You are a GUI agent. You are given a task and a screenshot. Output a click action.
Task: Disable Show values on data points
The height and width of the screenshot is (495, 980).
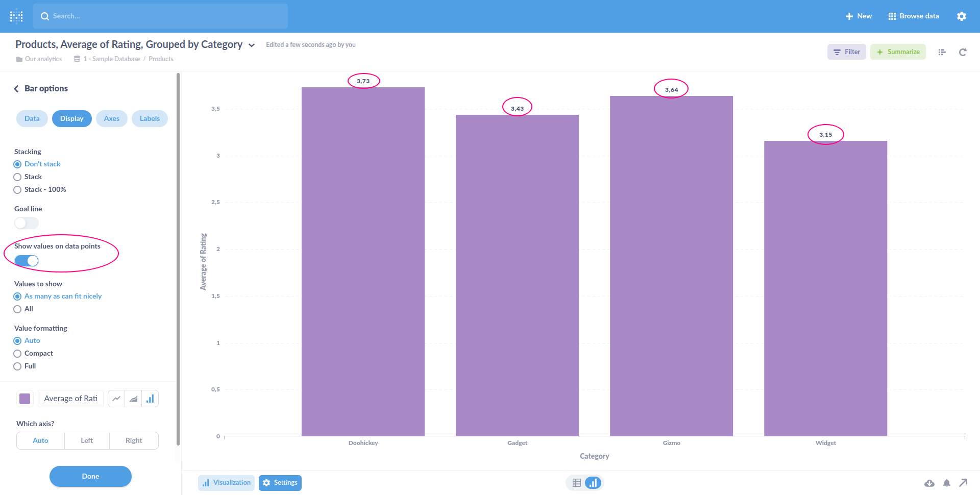click(x=26, y=261)
